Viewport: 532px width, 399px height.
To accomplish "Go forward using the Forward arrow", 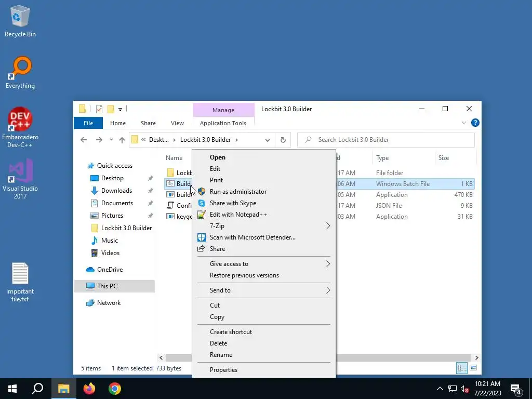I will [99, 140].
